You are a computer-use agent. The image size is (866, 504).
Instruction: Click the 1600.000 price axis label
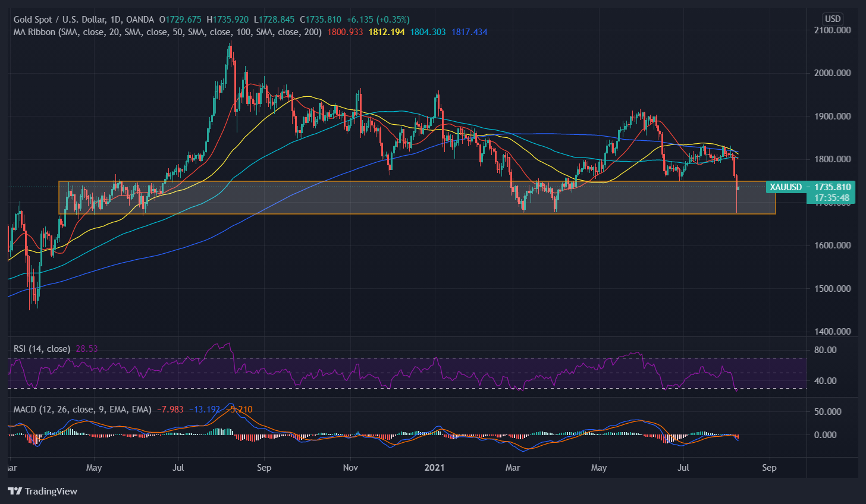[833, 245]
